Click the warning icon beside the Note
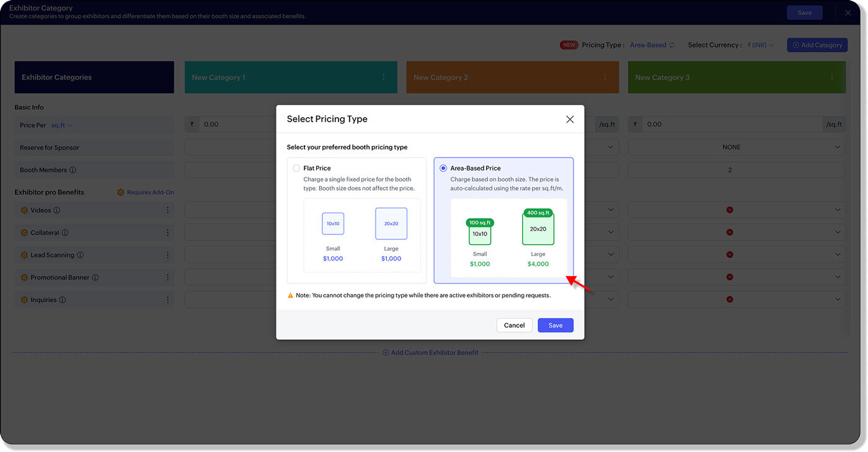The width and height of the screenshot is (868, 452). 290,296
